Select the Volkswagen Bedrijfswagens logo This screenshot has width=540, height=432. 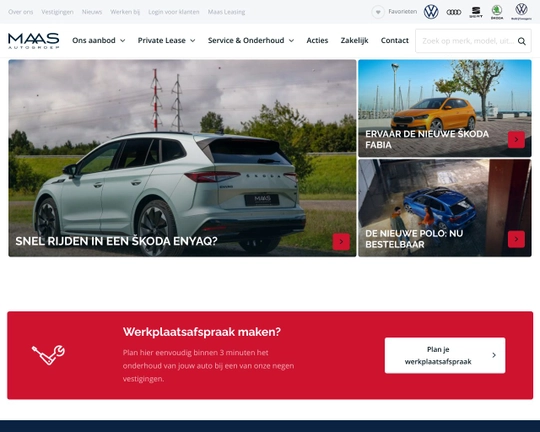click(521, 12)
